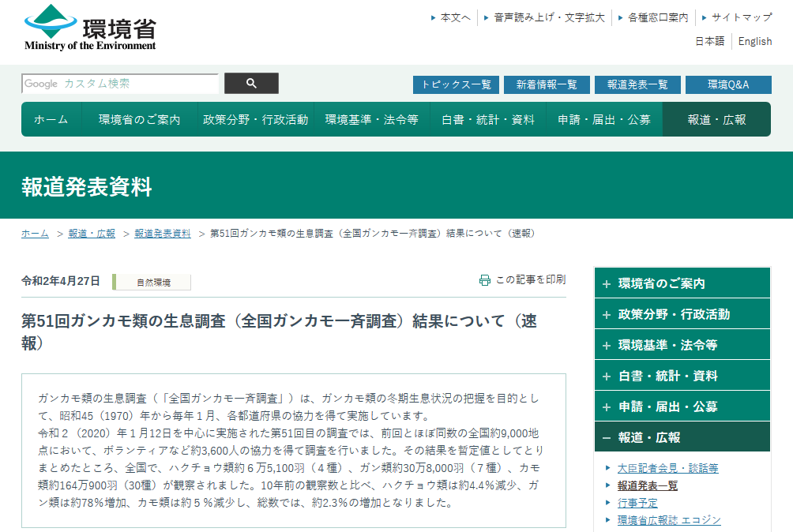The image size is (793, 532).
Task: Switch language to English
Action: tap(754, 41)
